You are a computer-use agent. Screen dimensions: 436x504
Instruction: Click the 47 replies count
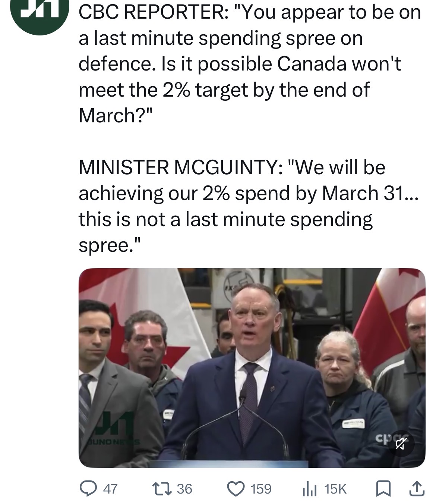click(110, 489)
